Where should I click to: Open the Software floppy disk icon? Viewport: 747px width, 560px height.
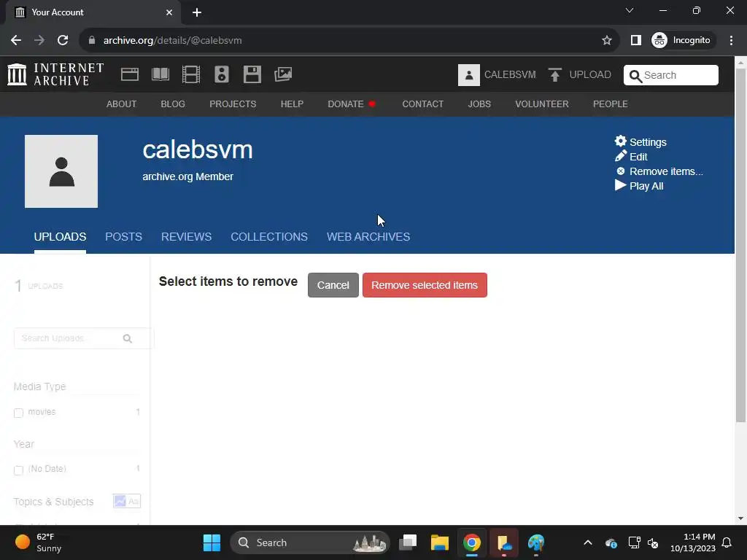pyautogui.click(x=252, y=74)
